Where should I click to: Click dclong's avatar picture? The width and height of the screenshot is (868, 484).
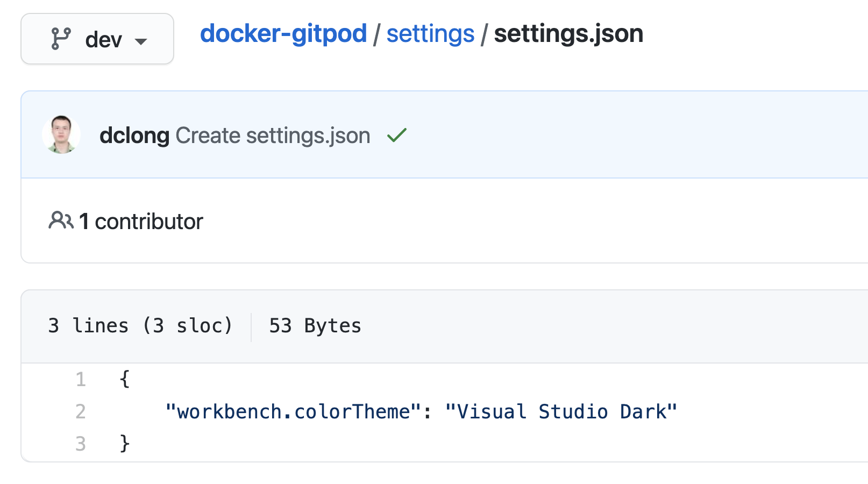click(61, 134)
